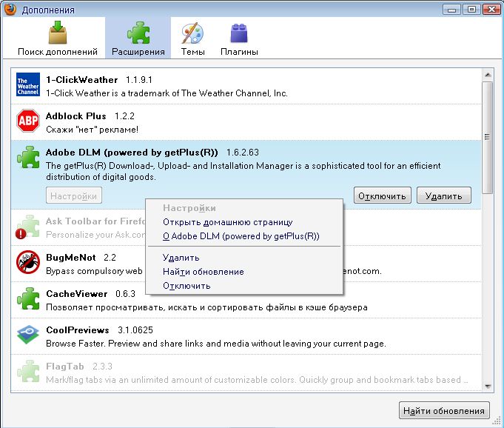Choose Найти обновление in context menu

coord(244,272)
